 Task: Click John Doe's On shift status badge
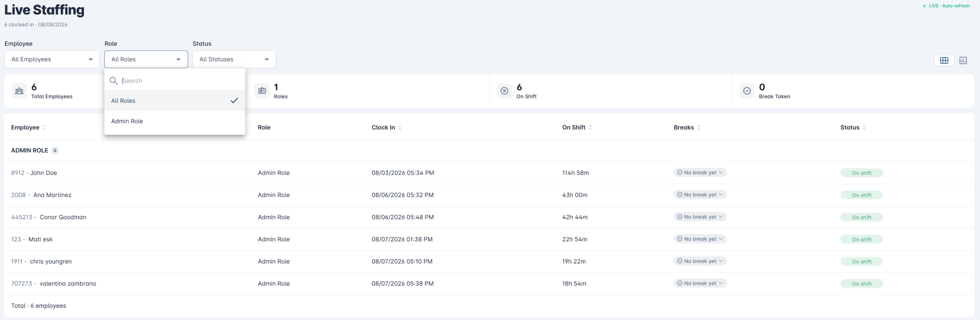pos(861,173)
